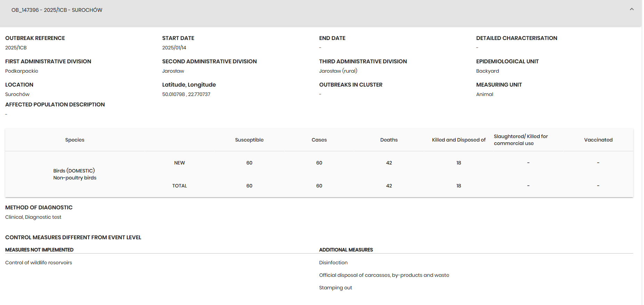The image size is (644, 305).
Task: Select the Birds (DOMESTIC) Non-poultry birds cell
Action: (x=75, y=174)
